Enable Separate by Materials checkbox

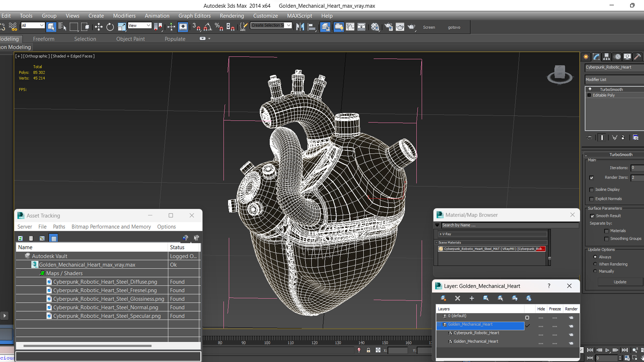(x=606, y=231)
